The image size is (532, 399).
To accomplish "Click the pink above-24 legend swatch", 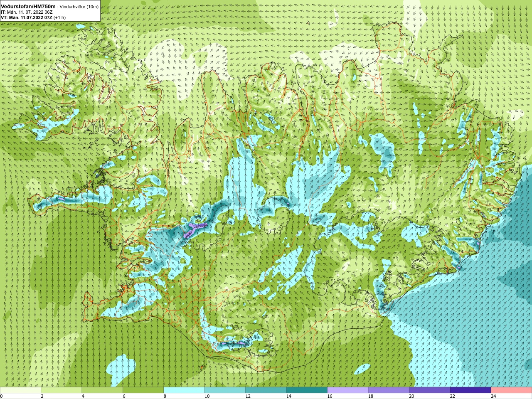I will point(512,390).
